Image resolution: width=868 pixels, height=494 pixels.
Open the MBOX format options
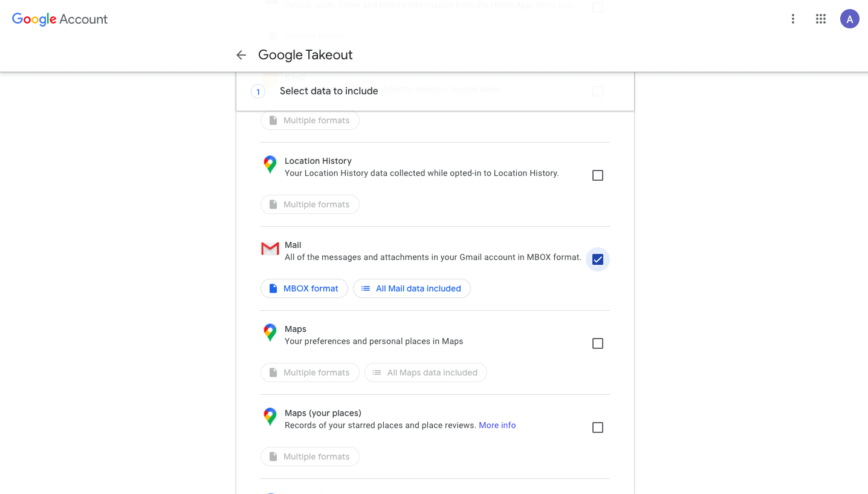304,288
